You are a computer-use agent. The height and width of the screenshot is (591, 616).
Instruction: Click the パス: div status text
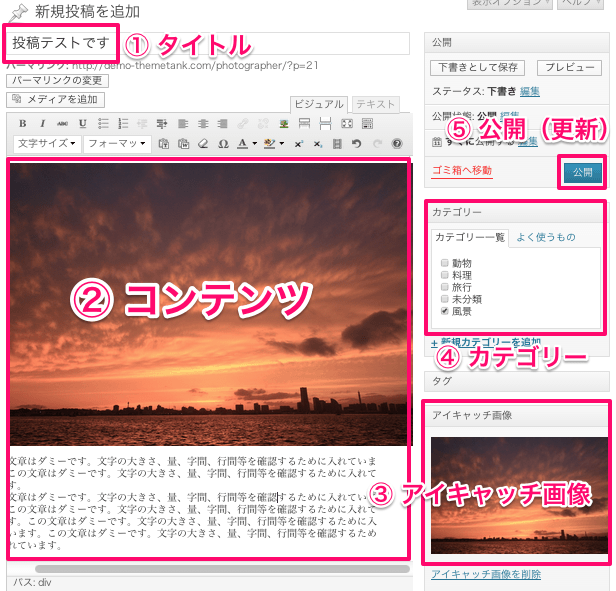[32, 582]
